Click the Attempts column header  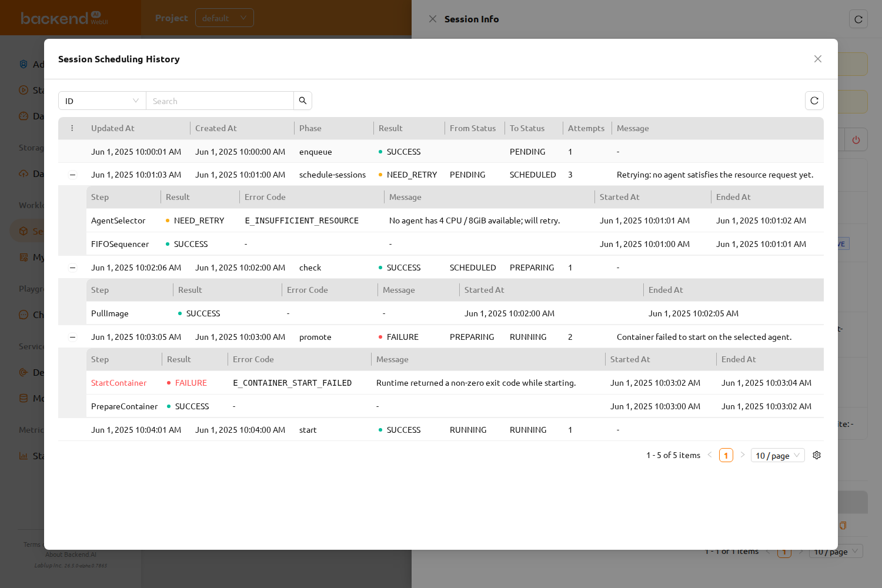(x=586, y=128)
